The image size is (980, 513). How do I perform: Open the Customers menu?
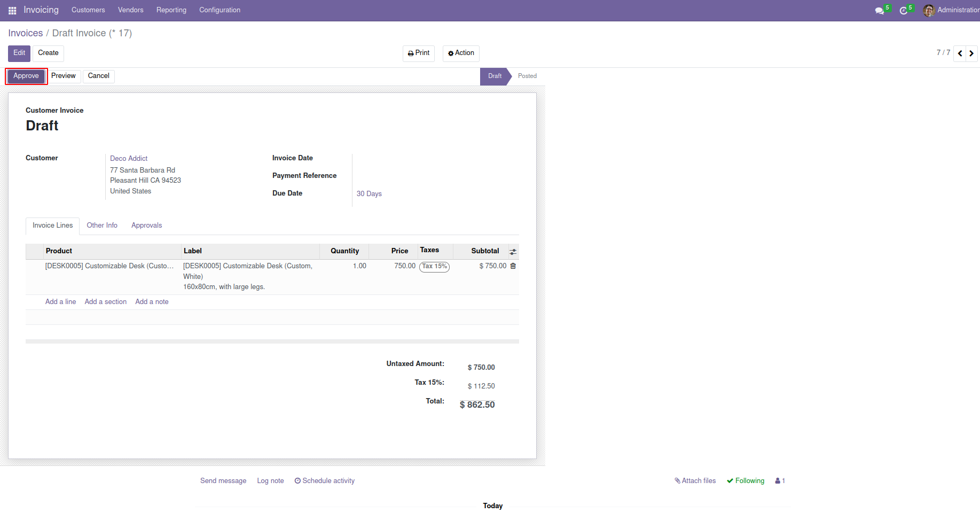[x=88, y=10]
